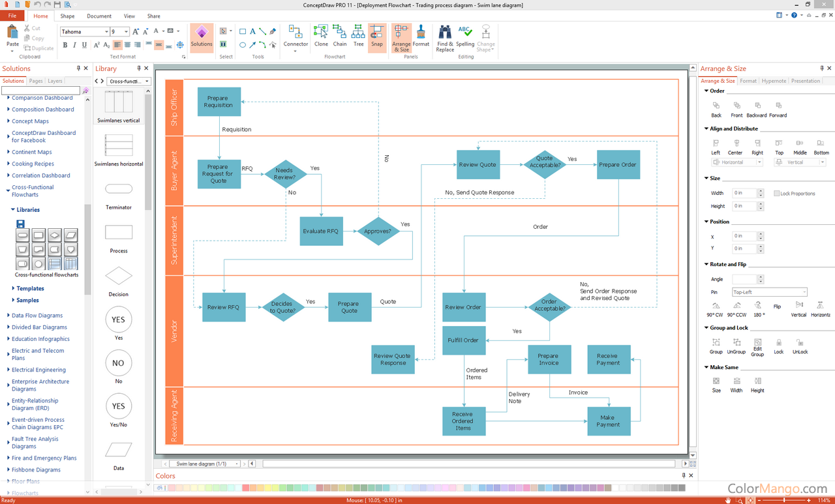Image resolution: width=835 pixels, height=504 pixels.
Task: Toggle the Snap panel button
Action: tap(377, 37)
